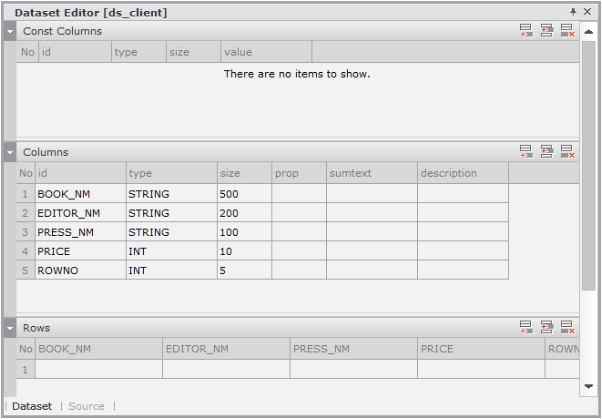Click the PRICE column type INT cell
This screenshot has width=602, height=419.
pyautogui.click(x=170, y=251)
